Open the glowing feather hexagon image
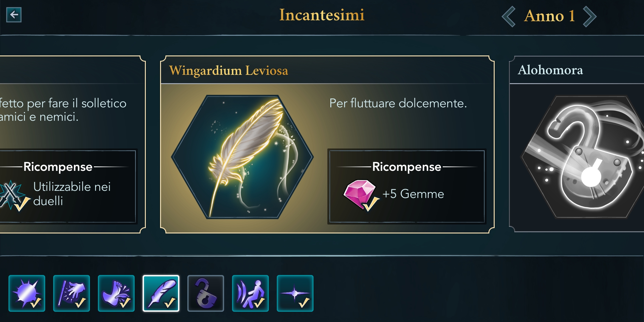Viewport: 644px width, 322px height. pos(242,157)
